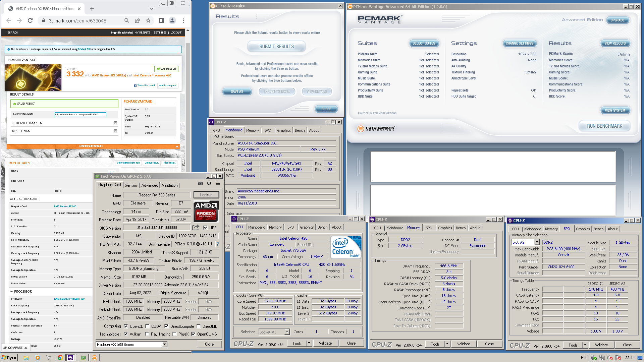
Task: Reload the Chrome page
Action: coord(30,20)
